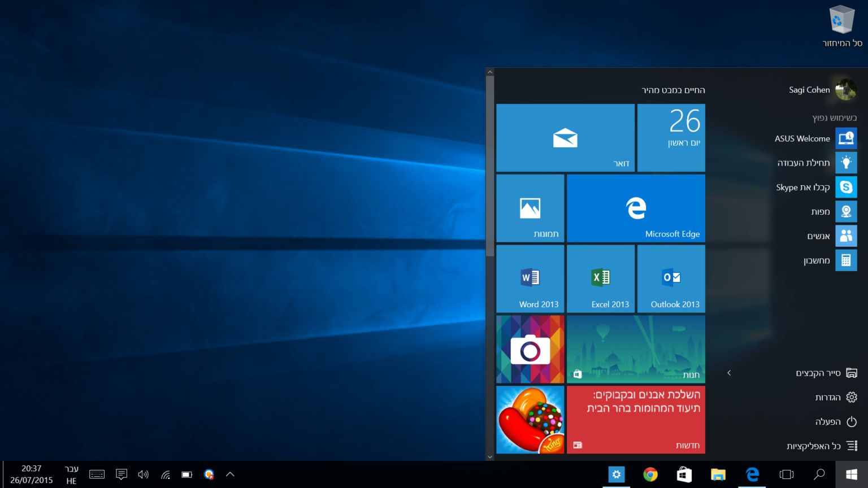Click tiles scrollbar top arrow

[490, 72]
